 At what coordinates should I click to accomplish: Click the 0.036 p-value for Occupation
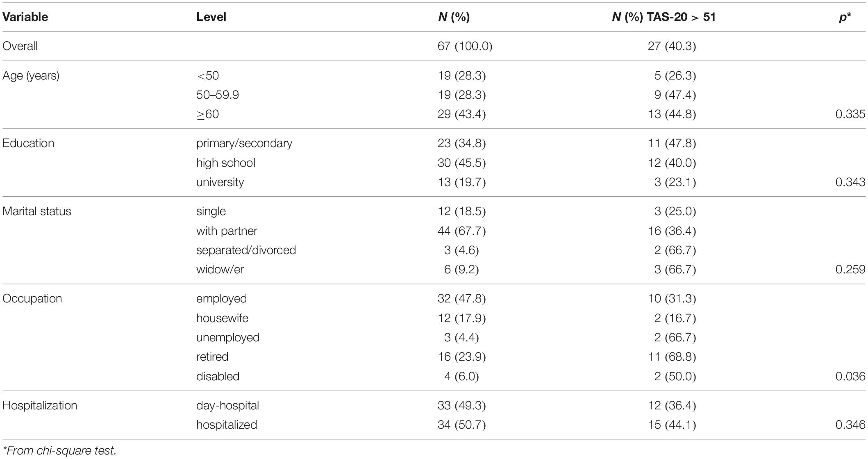[x=850, y=376]
